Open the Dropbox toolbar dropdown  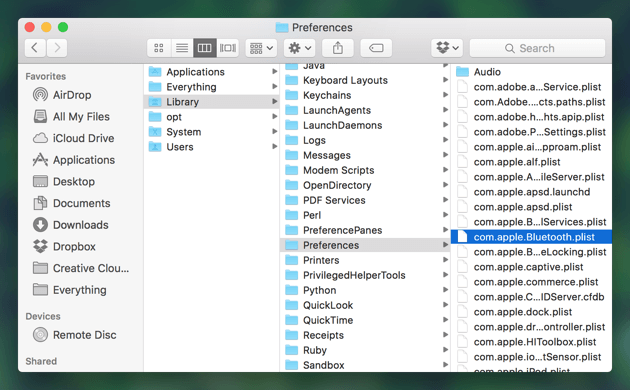tap(447, 48)
